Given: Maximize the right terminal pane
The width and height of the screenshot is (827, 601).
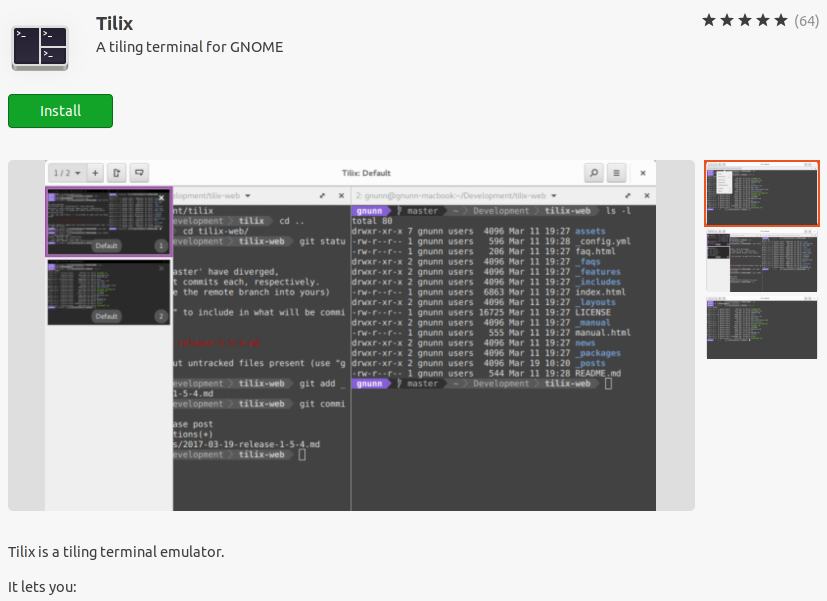Looking at the screenshot, I should (628, 196).
